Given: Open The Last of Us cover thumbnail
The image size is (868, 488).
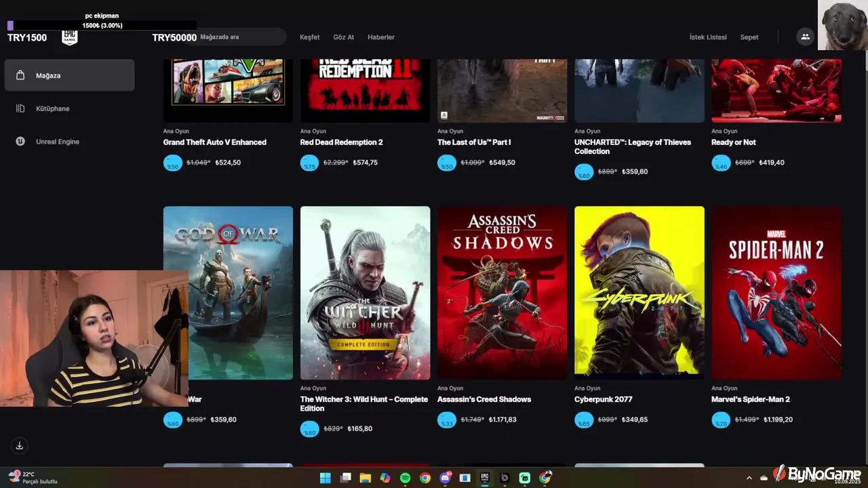Looking at the screenshot, I should 502,91.
